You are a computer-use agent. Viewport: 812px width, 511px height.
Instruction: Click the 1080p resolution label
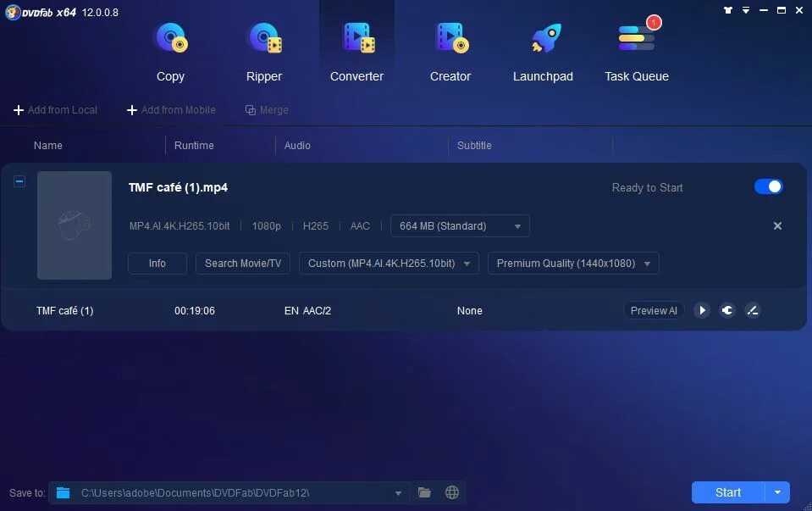266,226
